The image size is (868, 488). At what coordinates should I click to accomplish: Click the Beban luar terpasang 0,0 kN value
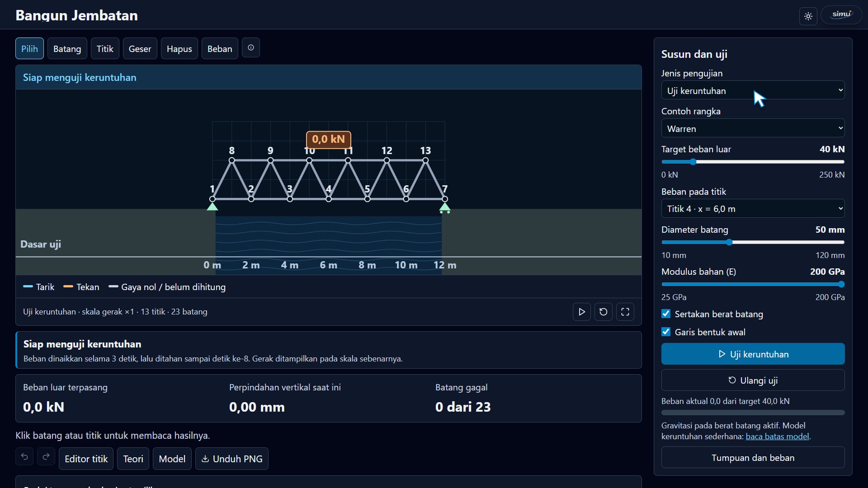[x=44, y=407]
